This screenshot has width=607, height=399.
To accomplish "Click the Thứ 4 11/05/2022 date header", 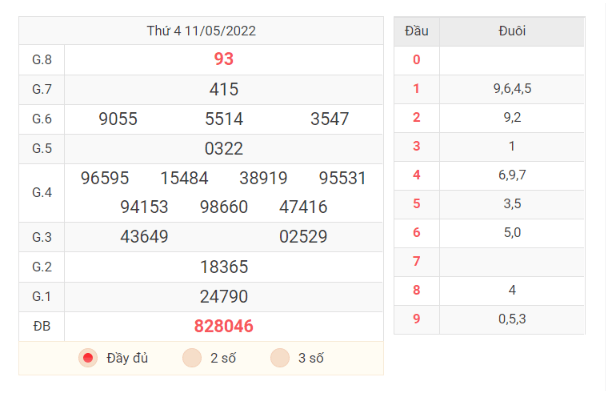I will click(x=201, y=31).
